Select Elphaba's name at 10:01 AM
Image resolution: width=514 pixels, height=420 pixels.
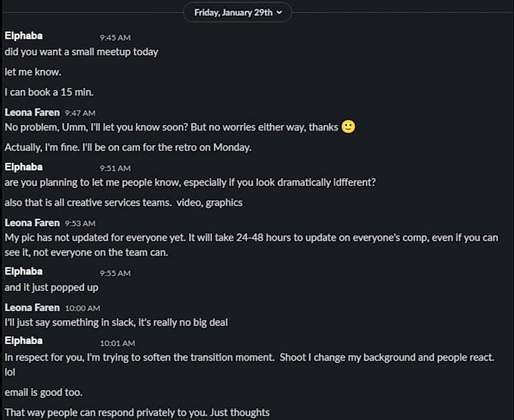click(24, 341)
